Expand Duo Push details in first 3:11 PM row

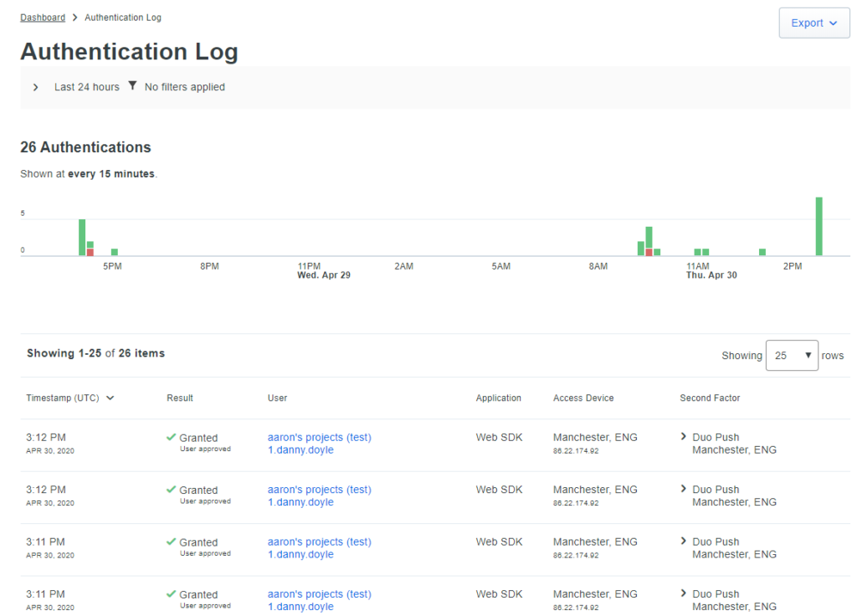tap(683, 541)
